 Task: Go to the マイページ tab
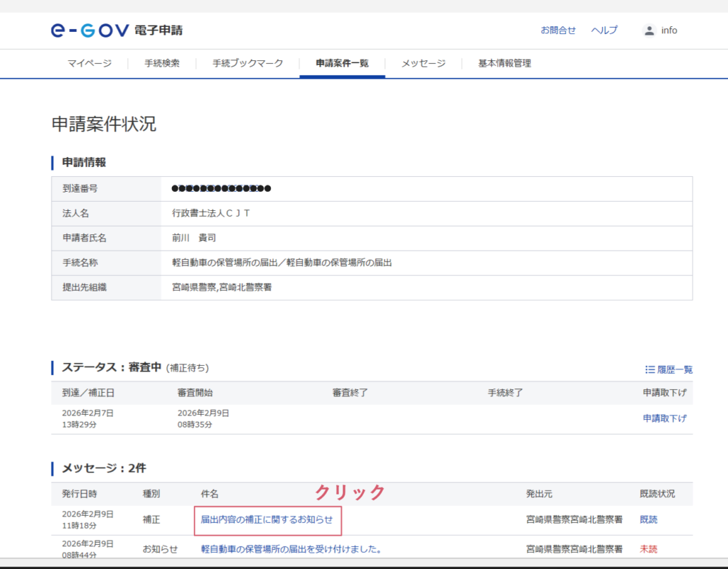click(90, 63)
